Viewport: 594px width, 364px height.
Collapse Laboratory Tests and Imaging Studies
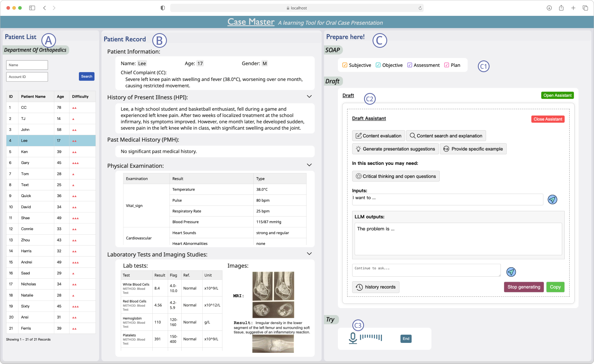click(309, 254)
